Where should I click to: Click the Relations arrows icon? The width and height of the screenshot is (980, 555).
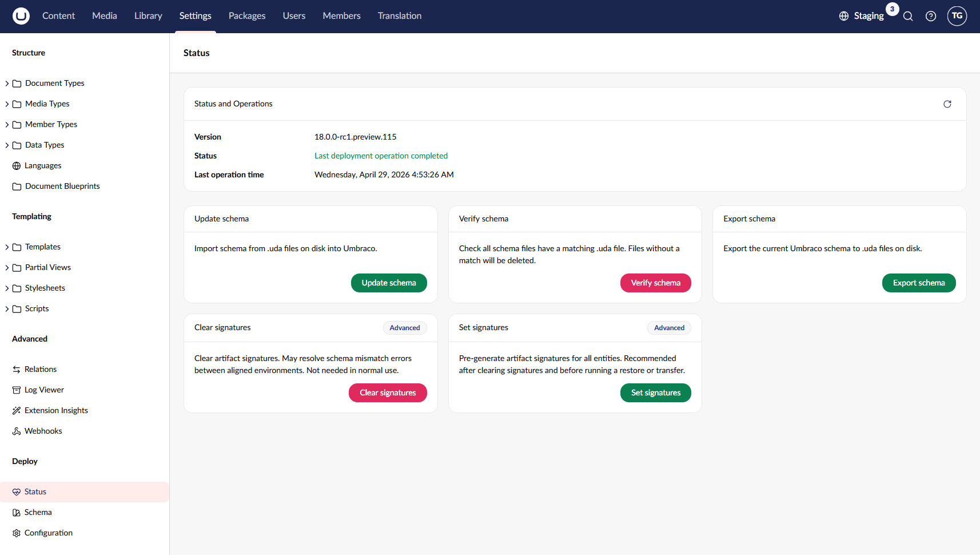pyautogui.click(x=17, y=370)
